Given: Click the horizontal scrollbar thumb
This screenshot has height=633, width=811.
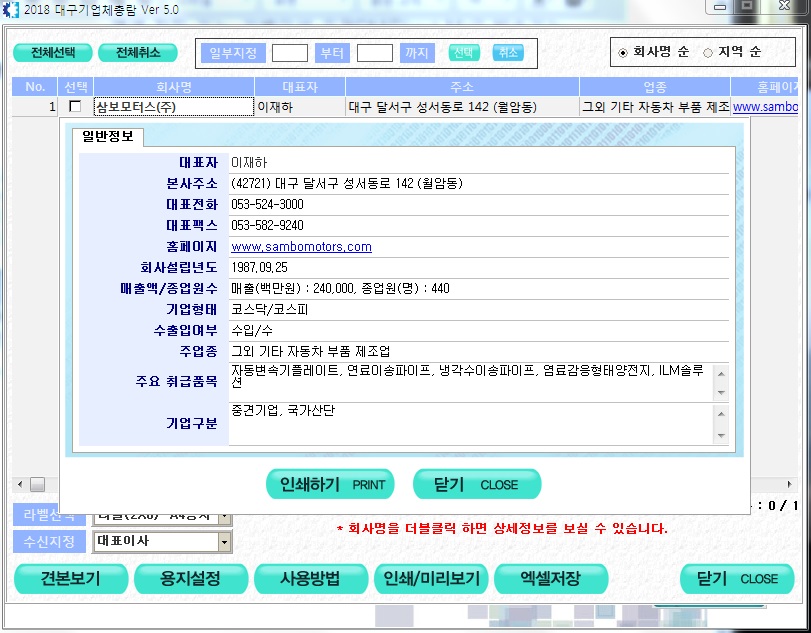Looking at the screenshot, I should point(37,485).
